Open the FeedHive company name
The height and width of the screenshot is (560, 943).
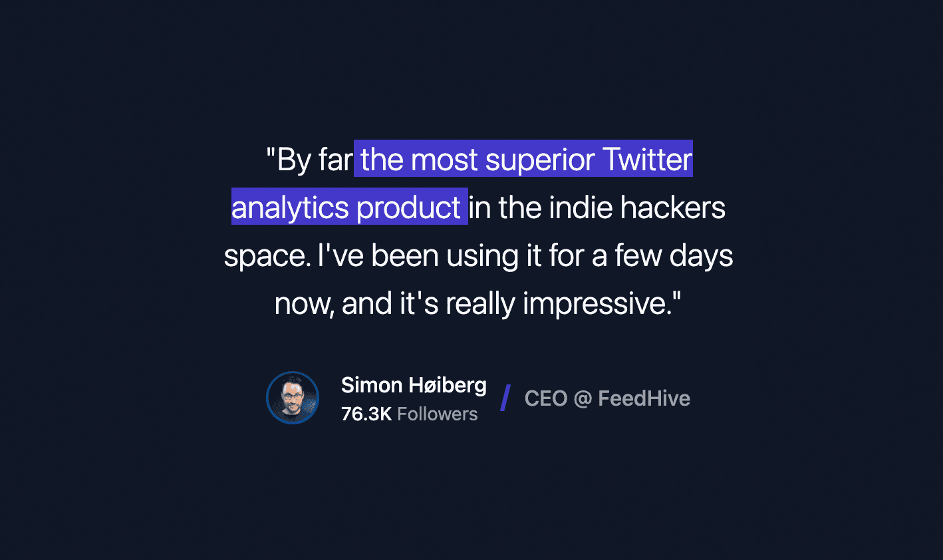click(644, 398)
